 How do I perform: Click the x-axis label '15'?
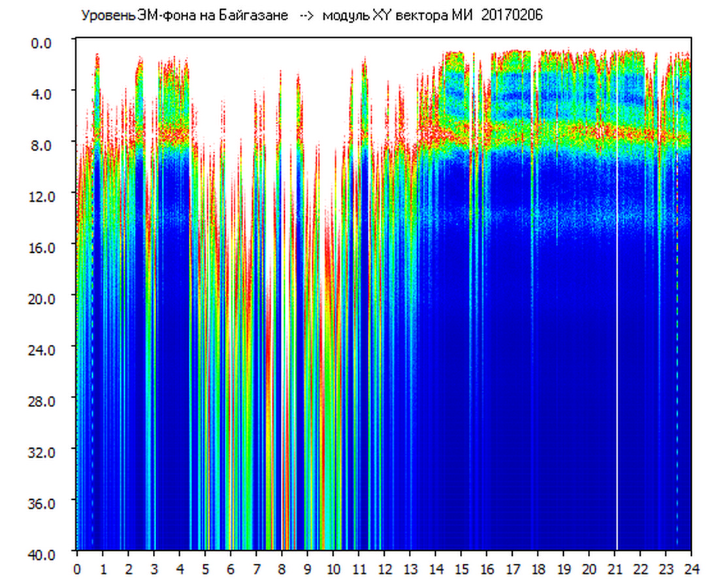[x=461, y=569]
